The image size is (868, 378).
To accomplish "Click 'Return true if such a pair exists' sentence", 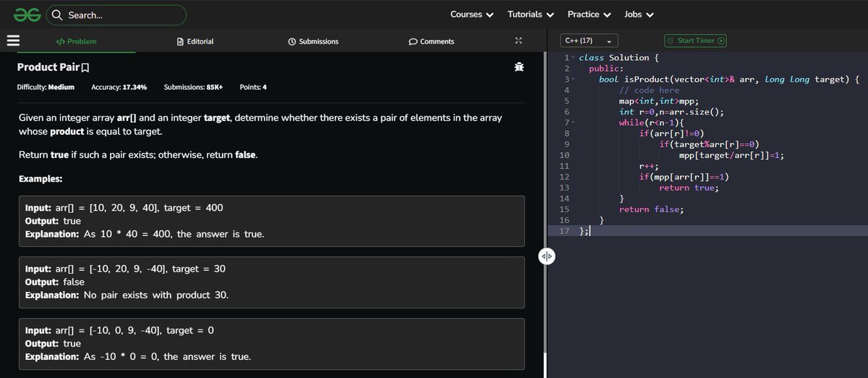I will tap(137, 156).
